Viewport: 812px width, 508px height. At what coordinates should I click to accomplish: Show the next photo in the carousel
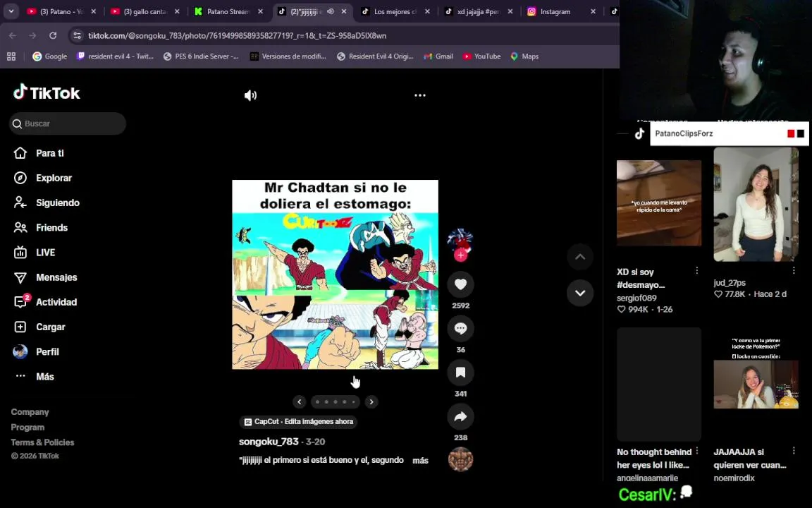click(371, 401)
